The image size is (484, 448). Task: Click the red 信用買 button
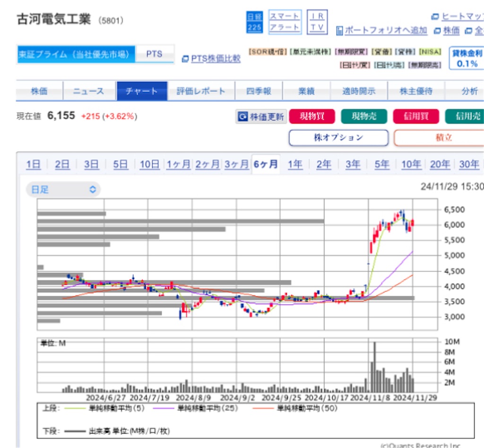pyautogui.click(x=416, y=116)
